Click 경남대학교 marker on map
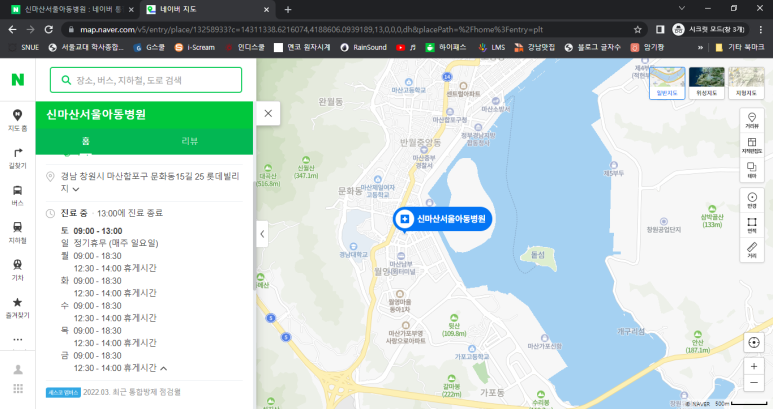773x409 pixels. 353,250
